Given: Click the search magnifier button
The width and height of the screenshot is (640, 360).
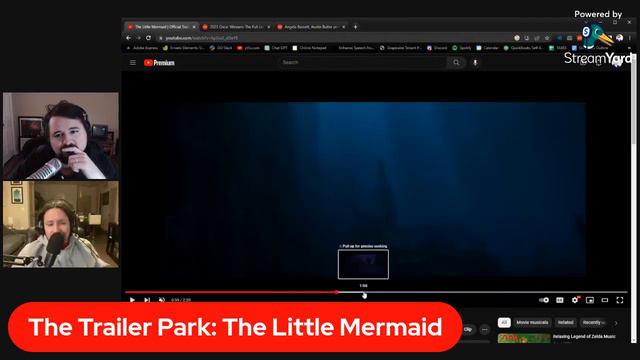Looking at the screenshot, I should click(456, 62).
